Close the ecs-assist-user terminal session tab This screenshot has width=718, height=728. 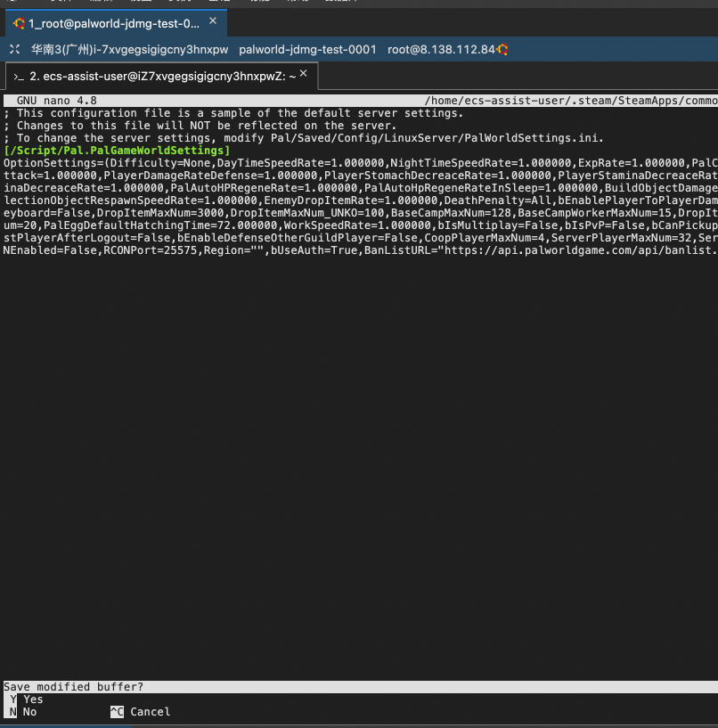304,73
